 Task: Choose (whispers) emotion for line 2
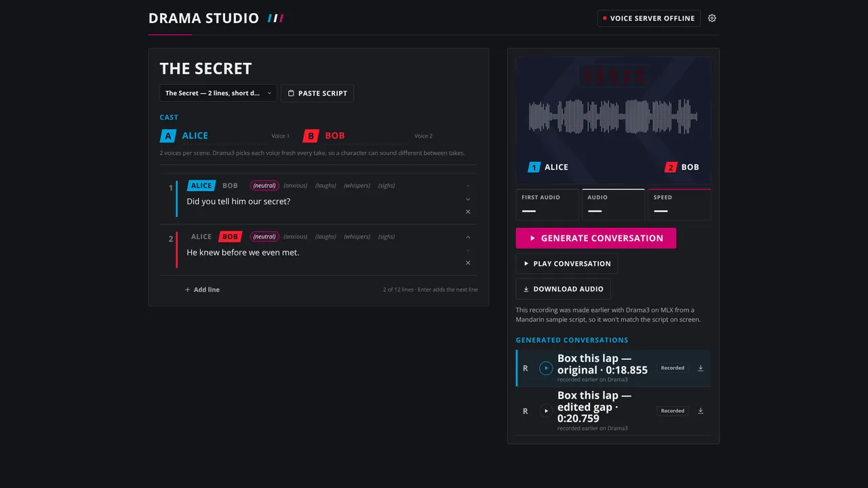[x=357, y=237]
